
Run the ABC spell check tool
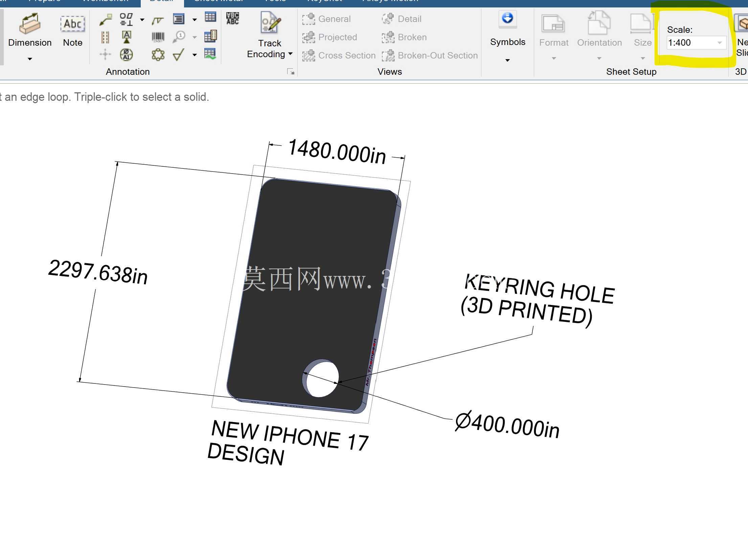(232, 18)
